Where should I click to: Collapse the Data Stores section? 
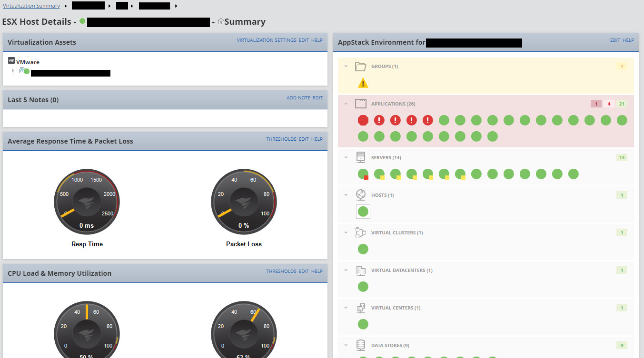[x=346, y=346]
